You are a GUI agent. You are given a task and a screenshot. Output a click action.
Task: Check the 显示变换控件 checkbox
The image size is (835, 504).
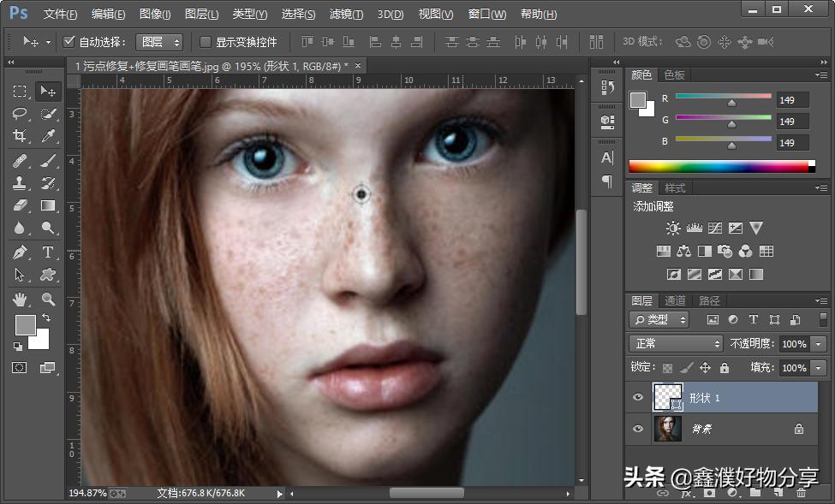[206, 42]
